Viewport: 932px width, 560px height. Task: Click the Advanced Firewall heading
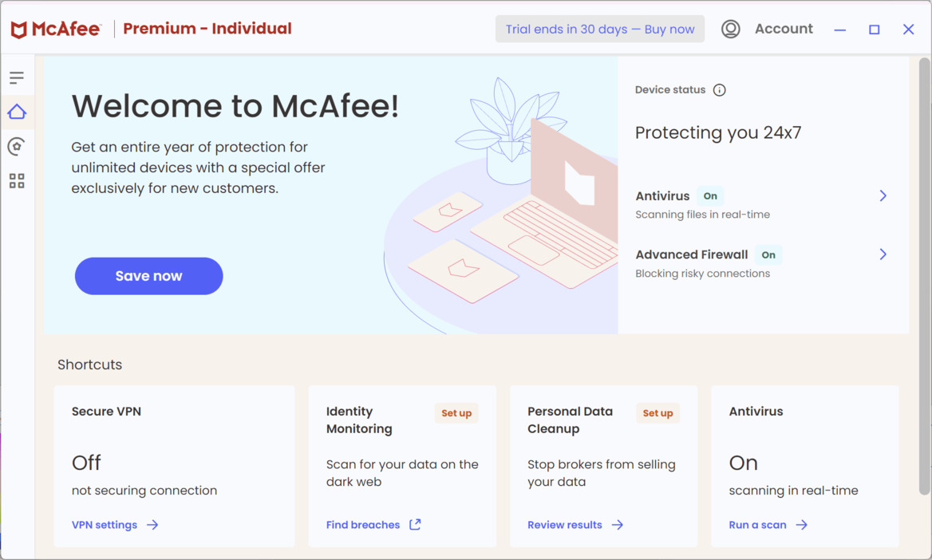[692, 254]
